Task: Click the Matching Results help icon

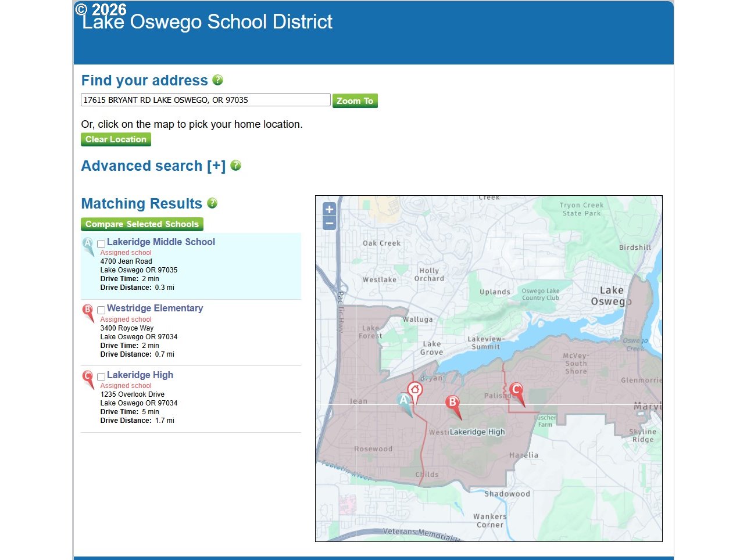Action: click(212, 203)
